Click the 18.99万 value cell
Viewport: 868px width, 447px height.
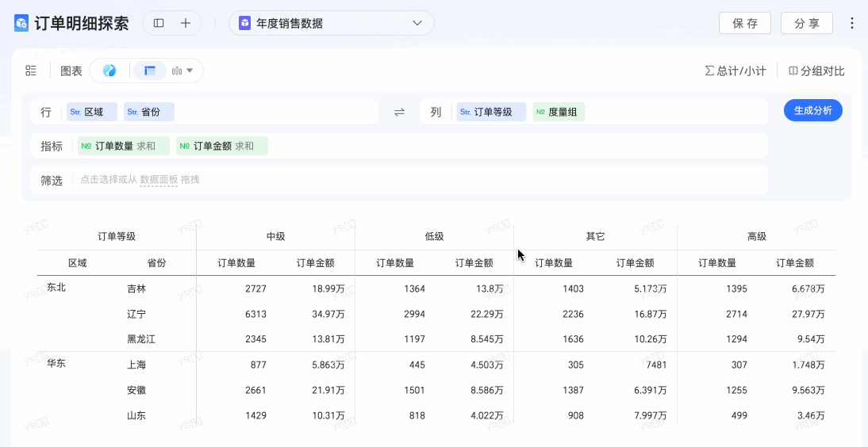(328, 288)
